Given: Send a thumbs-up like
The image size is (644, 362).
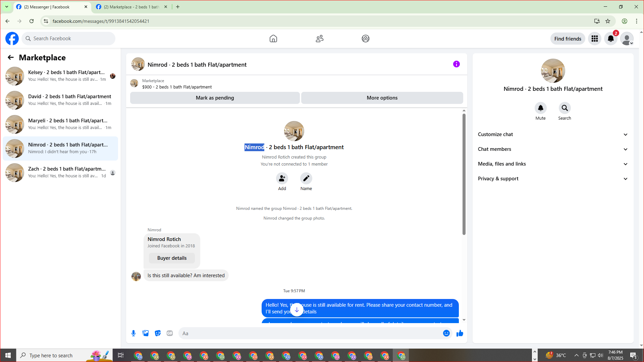Looking at the screenshot, I should [x=460, y=333].
